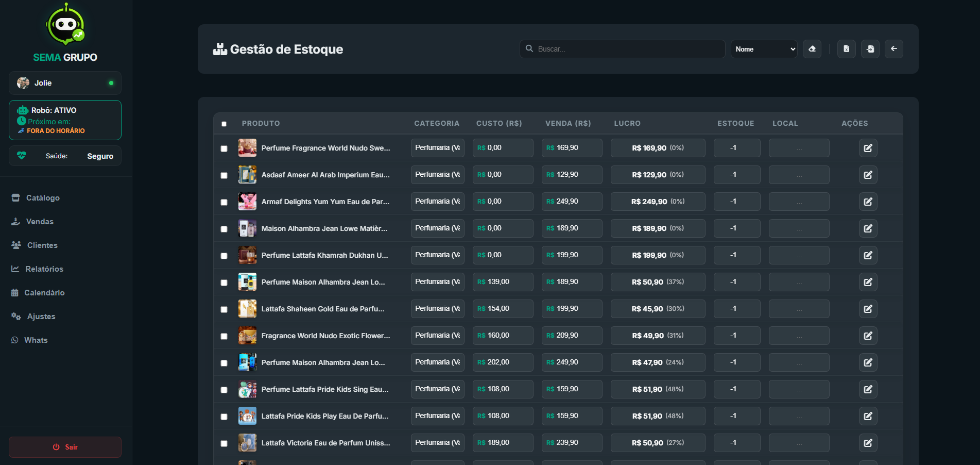This screenshot has height=465, width=980.
Task: Navigate to Relatórios
Action: tap(65, 269)
